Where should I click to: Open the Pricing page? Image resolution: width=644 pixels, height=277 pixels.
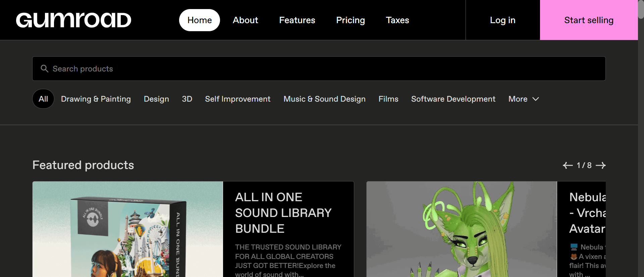[x=351, y=20]
